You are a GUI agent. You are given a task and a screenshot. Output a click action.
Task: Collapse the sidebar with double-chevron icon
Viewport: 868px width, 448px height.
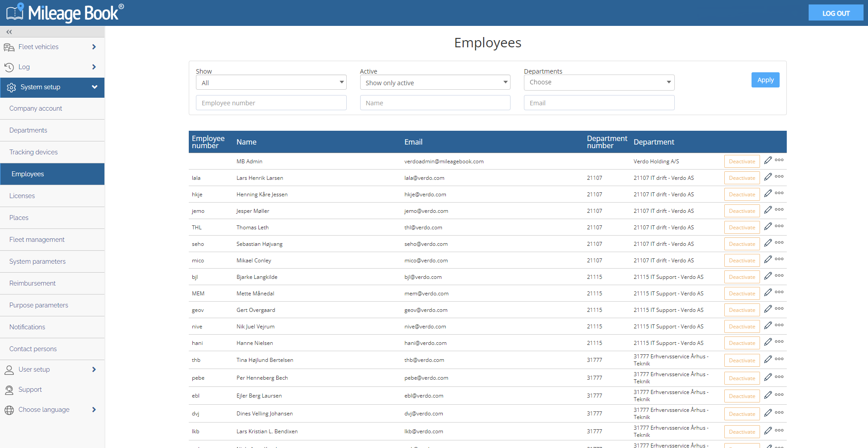click(x=9, y=32)
